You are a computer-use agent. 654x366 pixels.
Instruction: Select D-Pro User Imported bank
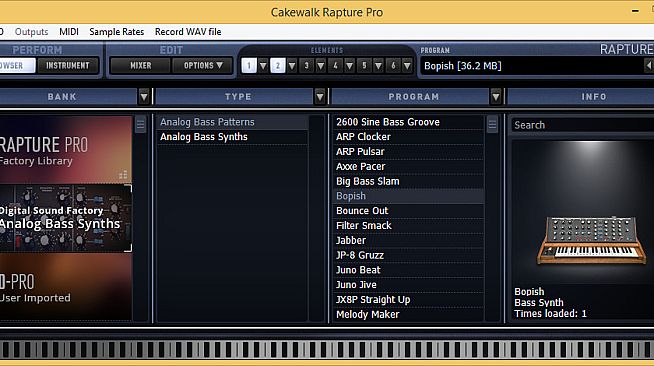click(x=66, y=287)
